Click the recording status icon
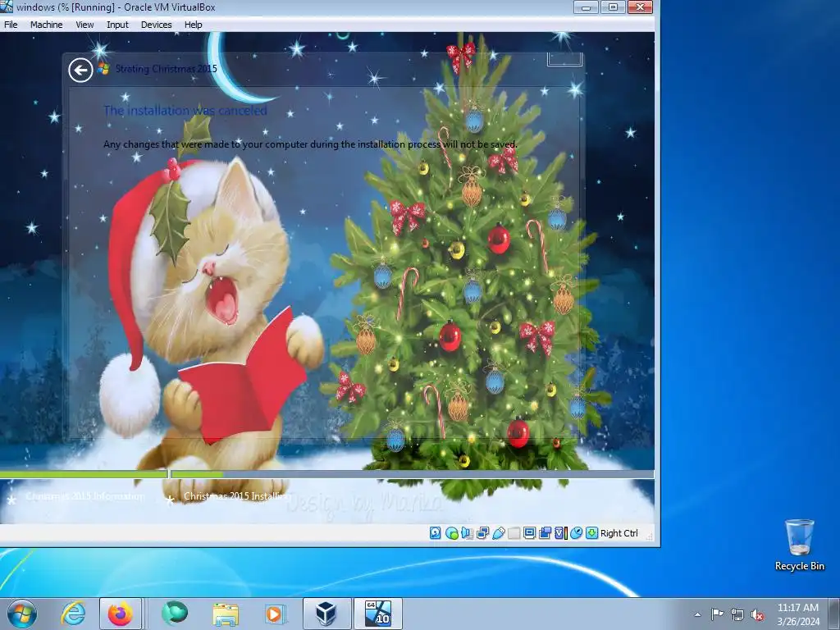Screen dimensions: 840x630 tap(545, 533)
